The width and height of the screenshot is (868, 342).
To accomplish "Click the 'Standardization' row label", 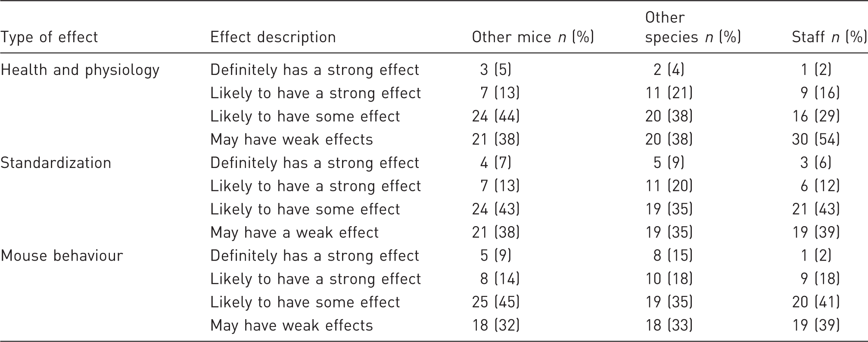I will pyautogui.click(x=56, y=163).
